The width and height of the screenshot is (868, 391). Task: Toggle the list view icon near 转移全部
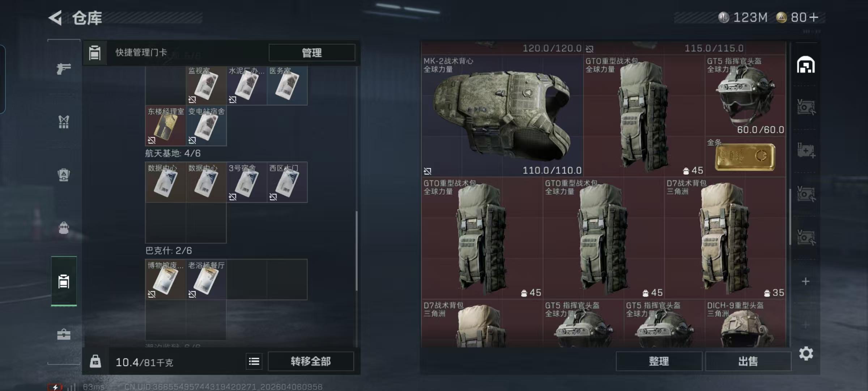[254, 361]
